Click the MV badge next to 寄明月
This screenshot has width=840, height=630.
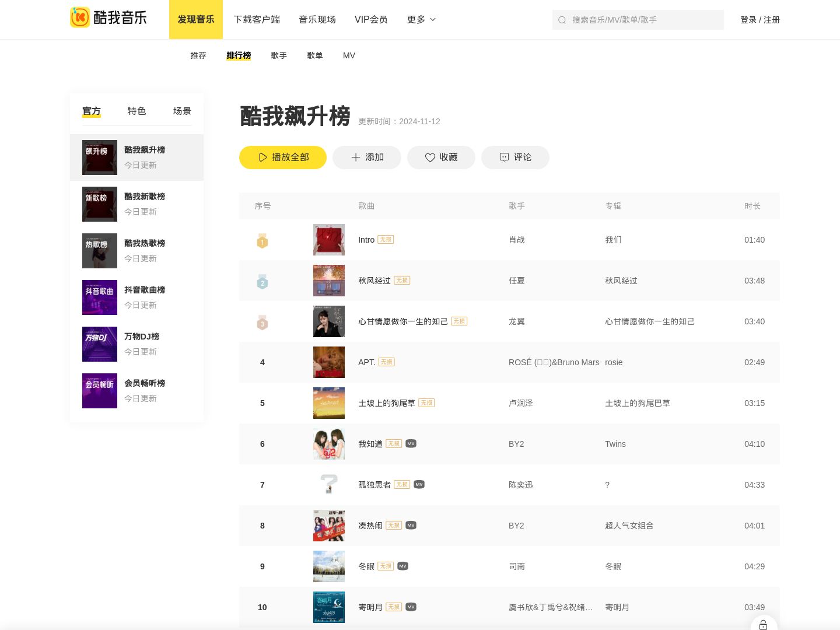pyautogui.click(x=411, y=607)
